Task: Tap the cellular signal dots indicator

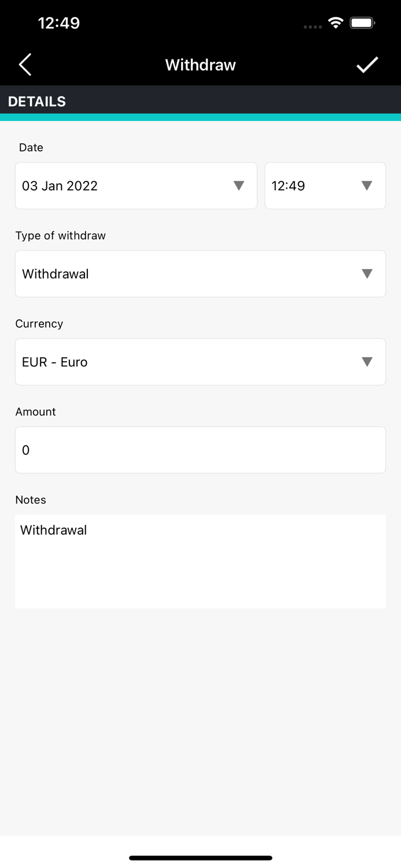Action: pos(312,27)
